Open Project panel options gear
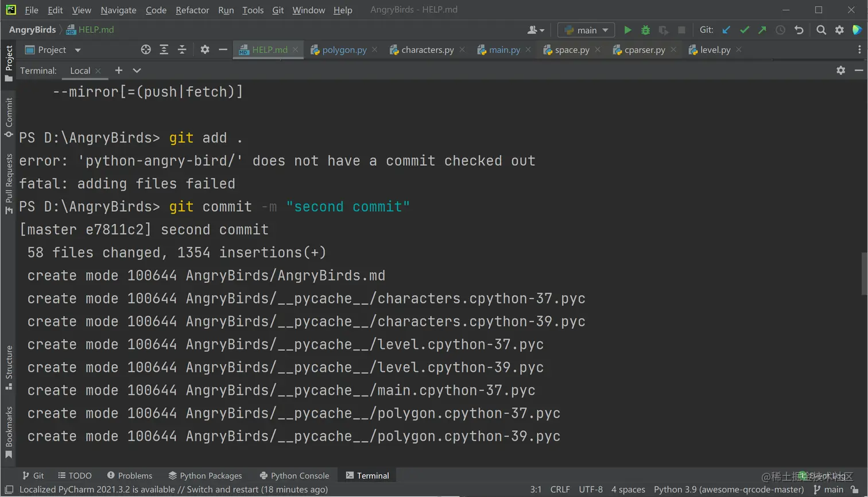 pos(205,50)
